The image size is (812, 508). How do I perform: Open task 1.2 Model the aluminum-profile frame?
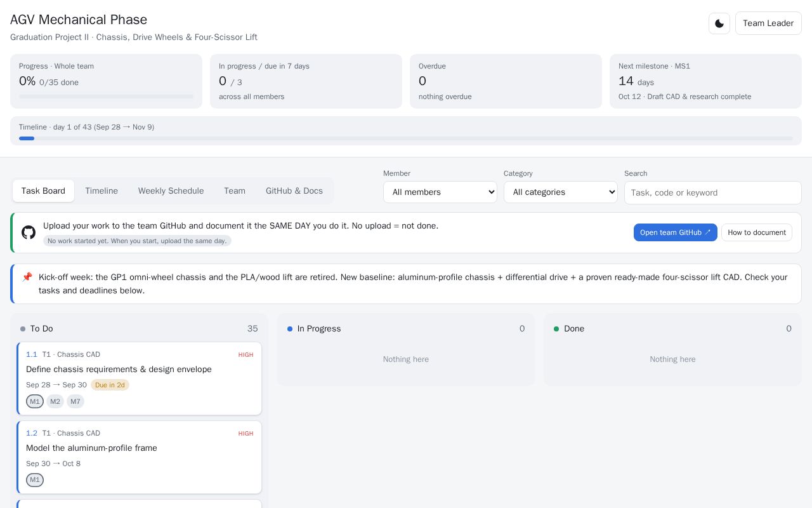click(140, 457)
